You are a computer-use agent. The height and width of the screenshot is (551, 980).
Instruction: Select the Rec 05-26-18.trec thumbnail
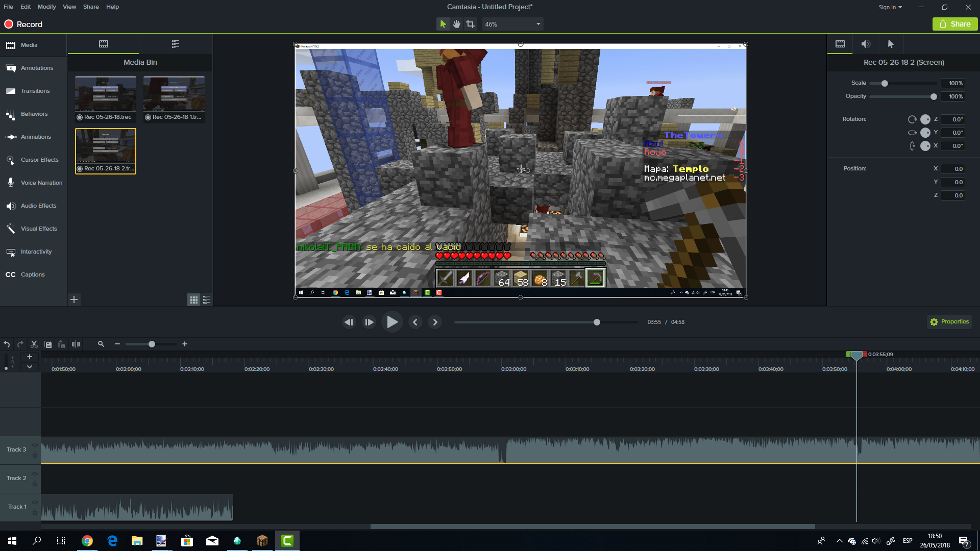tap(106, 99)
